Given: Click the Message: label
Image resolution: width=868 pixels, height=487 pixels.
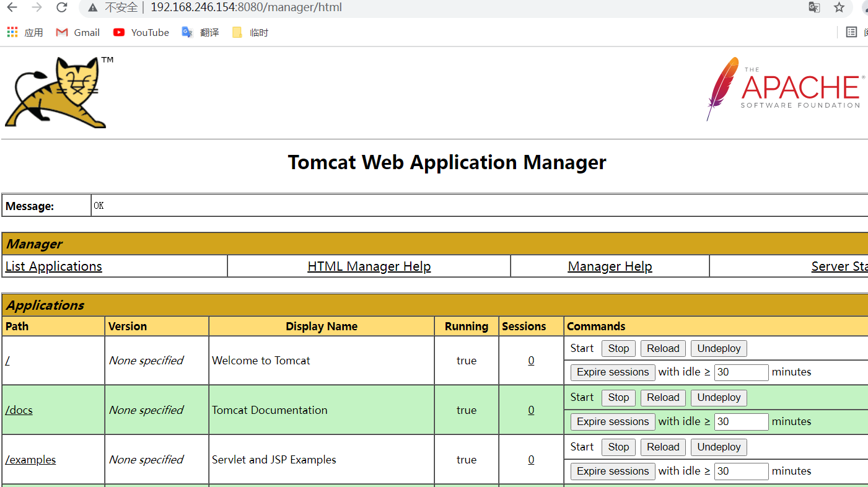Looking at the screenshot, I should (x=30, y=206).
